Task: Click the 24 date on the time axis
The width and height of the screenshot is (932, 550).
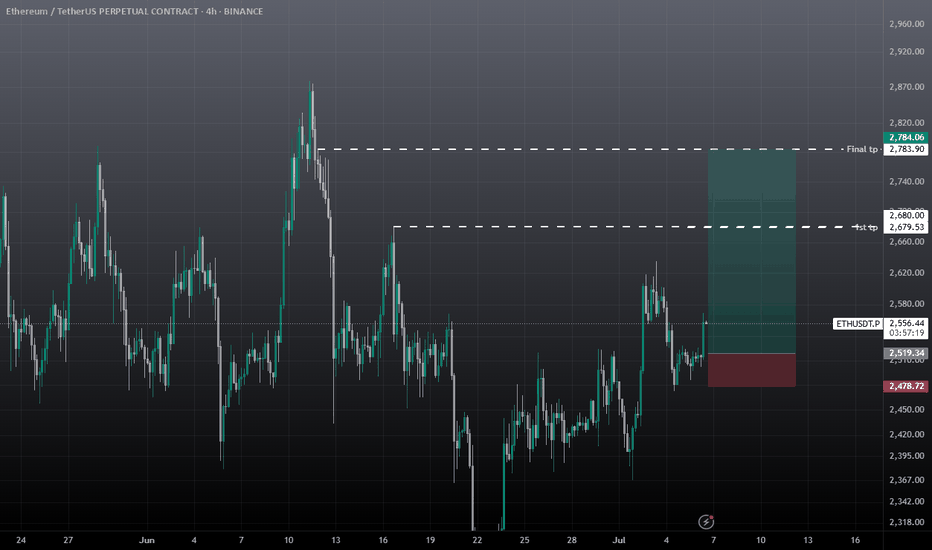Action: point(21,540)
